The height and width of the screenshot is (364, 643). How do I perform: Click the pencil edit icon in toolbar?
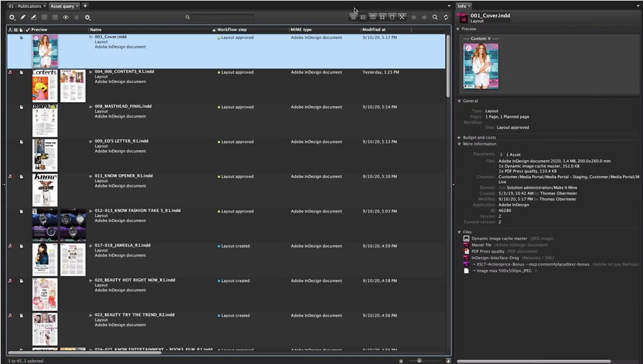click(x=23, y=17)
